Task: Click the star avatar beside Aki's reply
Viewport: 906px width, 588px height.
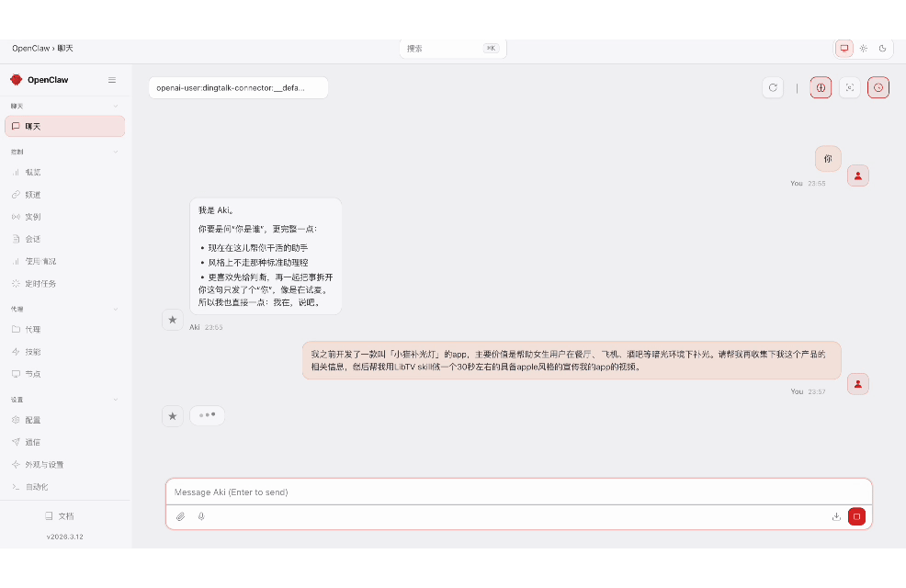Action: click(172, 320)
